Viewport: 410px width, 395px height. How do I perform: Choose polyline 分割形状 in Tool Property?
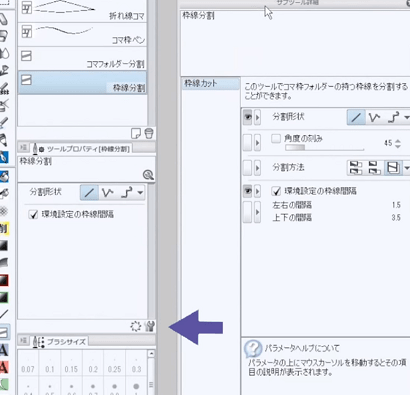108,193
